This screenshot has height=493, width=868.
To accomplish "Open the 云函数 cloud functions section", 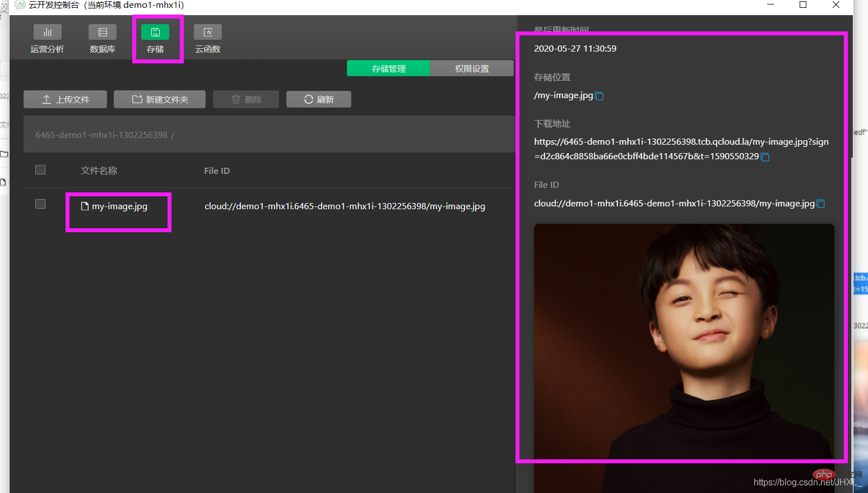I will tap(208, 39).
